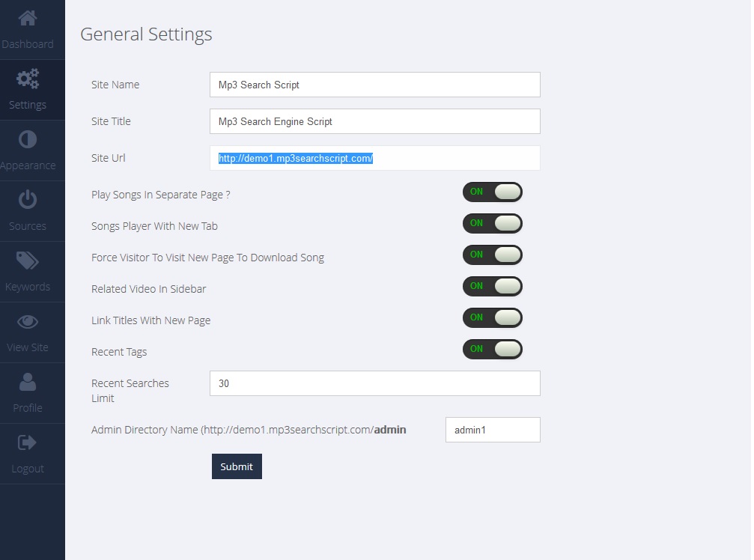Select the Recent Searches Limit field
Image resolution: width=754 pixels, height=560 pixels.
tap(374, 383)
